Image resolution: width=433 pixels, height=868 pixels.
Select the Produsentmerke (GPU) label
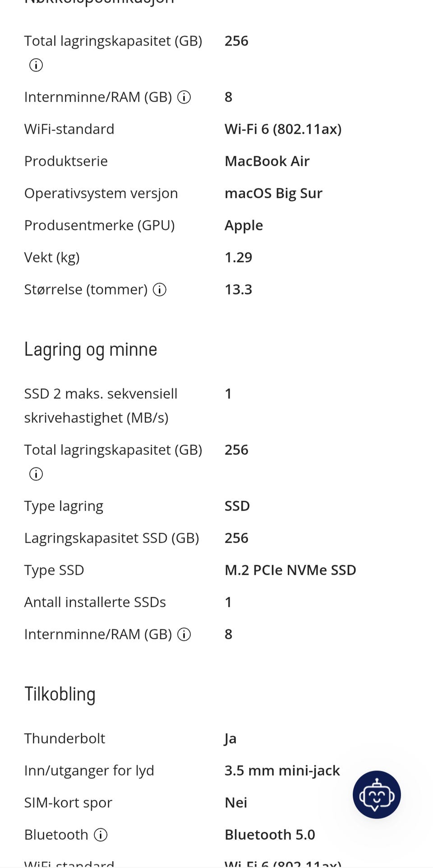point(100,225)
